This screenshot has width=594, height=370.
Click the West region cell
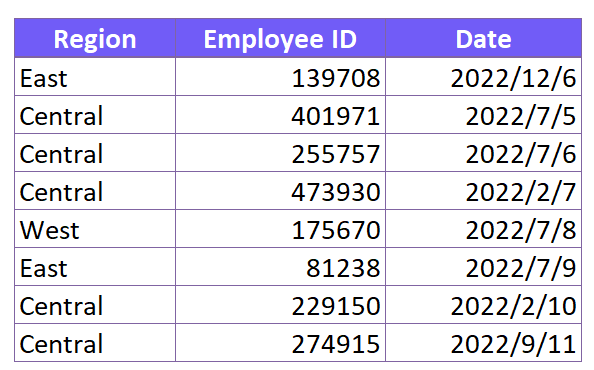[x=95, y=229]
